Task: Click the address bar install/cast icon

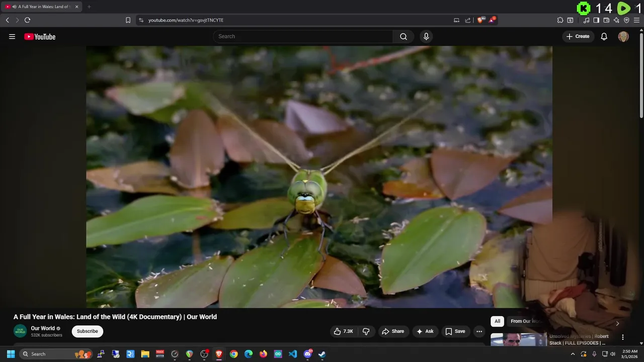Action: (456, 20)
